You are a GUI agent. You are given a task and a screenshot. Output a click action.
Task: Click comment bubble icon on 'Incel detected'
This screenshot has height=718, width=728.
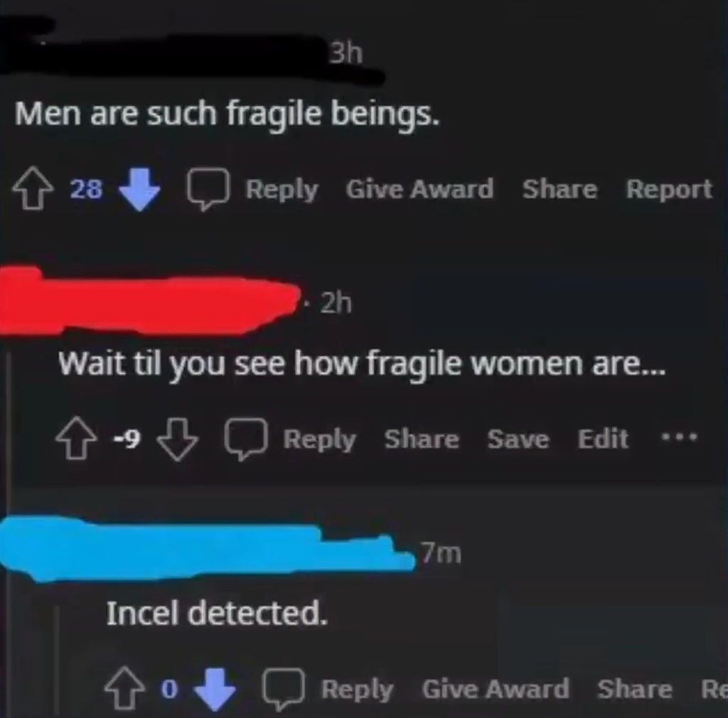point(284,690)
